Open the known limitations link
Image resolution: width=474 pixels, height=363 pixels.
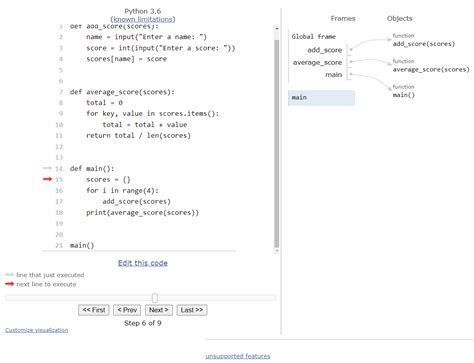point(143,19)
